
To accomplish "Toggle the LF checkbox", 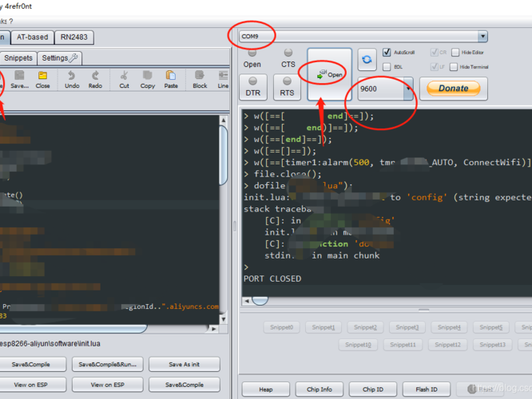I will (x=434, y=67).
